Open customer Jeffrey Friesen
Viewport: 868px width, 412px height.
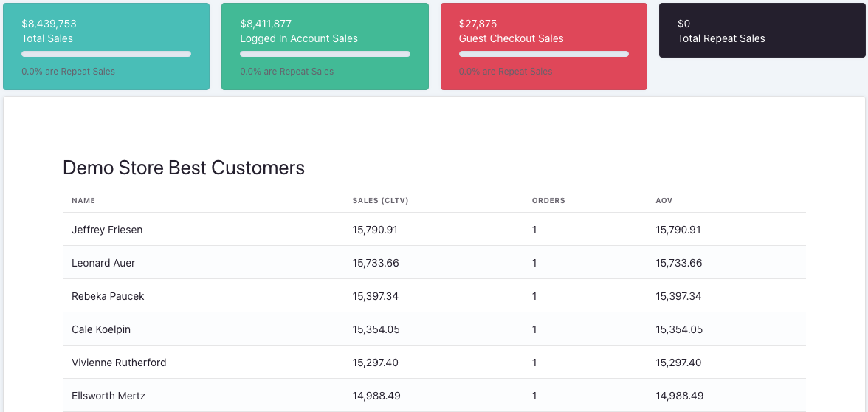pos(107,230)
